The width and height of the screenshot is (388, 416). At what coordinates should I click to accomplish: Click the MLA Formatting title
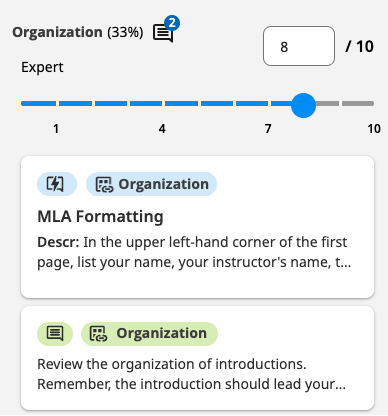(x=100, y=217)
